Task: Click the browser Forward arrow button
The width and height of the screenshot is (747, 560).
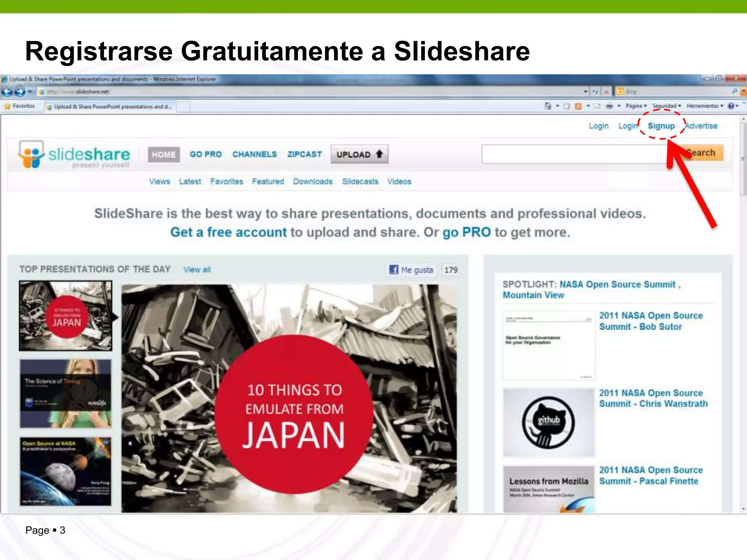Action: click(x=20, y=92)
